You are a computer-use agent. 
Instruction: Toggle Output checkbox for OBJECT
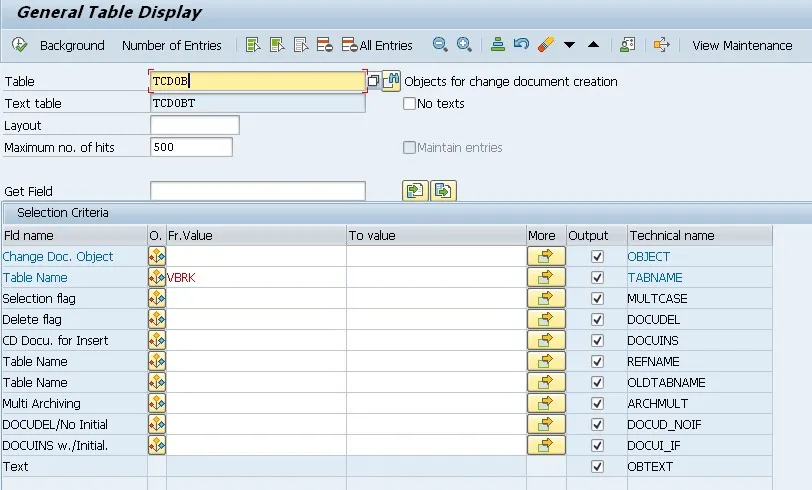click(597, 256)
